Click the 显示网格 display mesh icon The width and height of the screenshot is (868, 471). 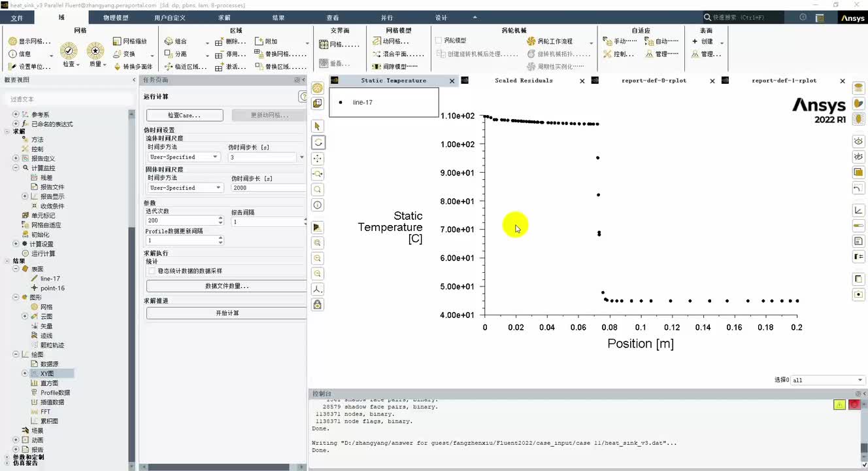point(12,41)
